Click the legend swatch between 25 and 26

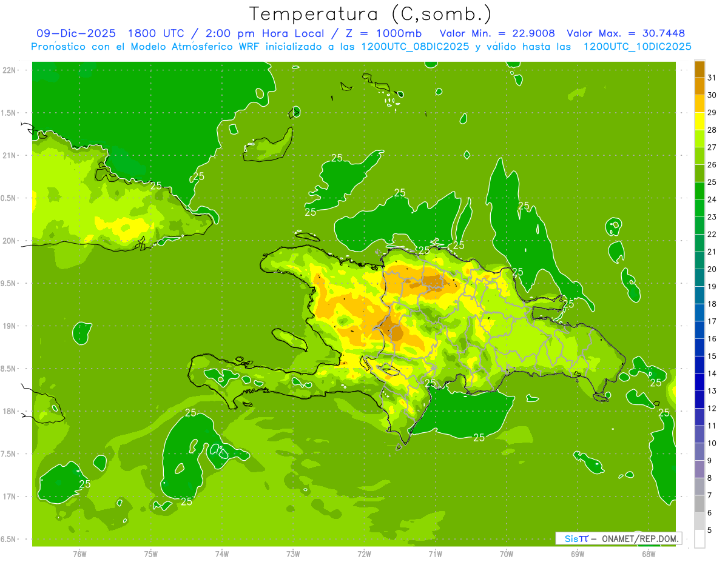tap(699, 173)
